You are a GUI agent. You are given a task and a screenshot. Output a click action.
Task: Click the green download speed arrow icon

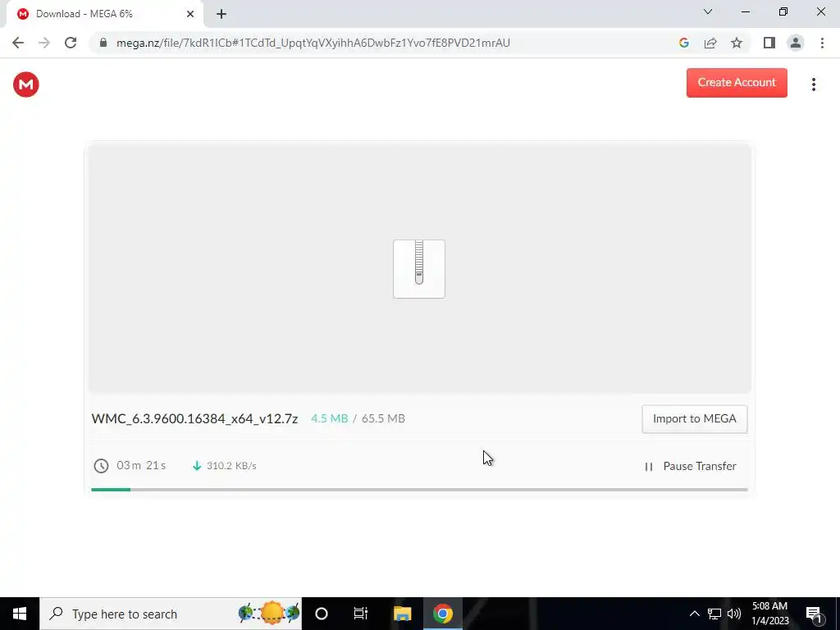pyautogui.click(x=197, y=466)
